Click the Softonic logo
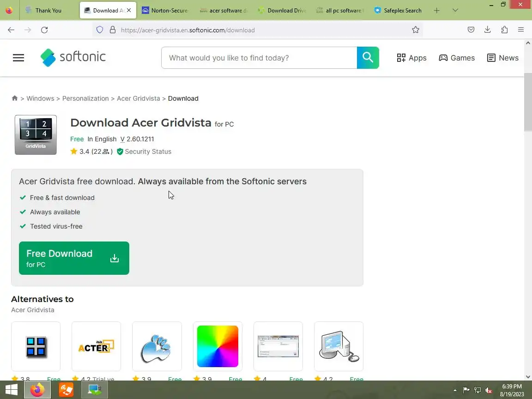This screenshot has height=399, width=532. [x=73, y=57]
